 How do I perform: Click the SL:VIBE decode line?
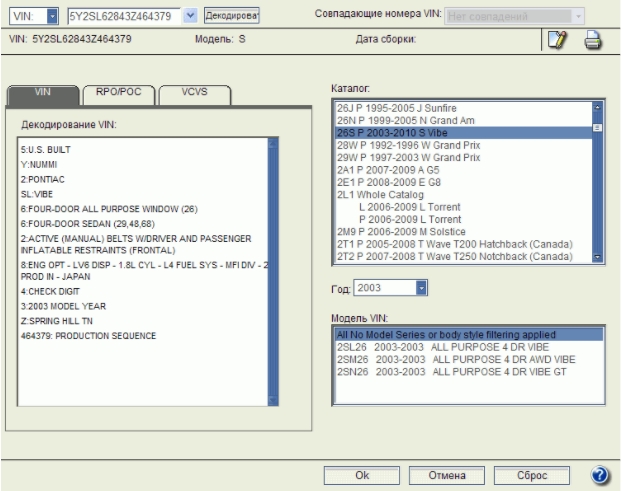point(37,194)
